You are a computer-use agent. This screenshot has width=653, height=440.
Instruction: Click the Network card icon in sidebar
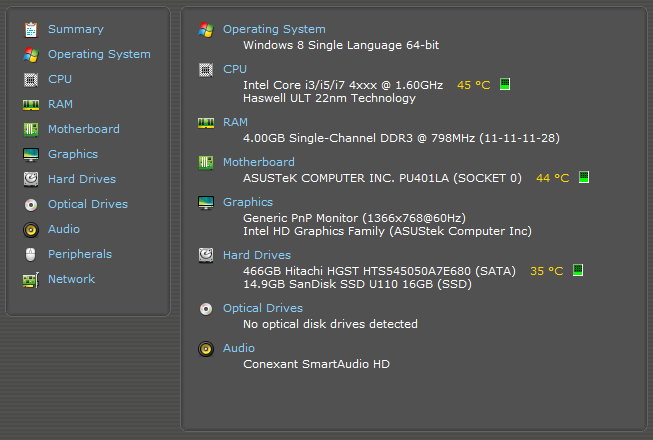click(x=31, y=280)
